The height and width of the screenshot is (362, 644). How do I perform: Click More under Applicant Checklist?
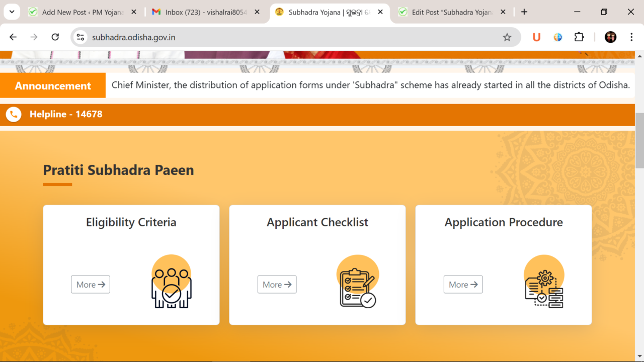[x=277, y=285]
